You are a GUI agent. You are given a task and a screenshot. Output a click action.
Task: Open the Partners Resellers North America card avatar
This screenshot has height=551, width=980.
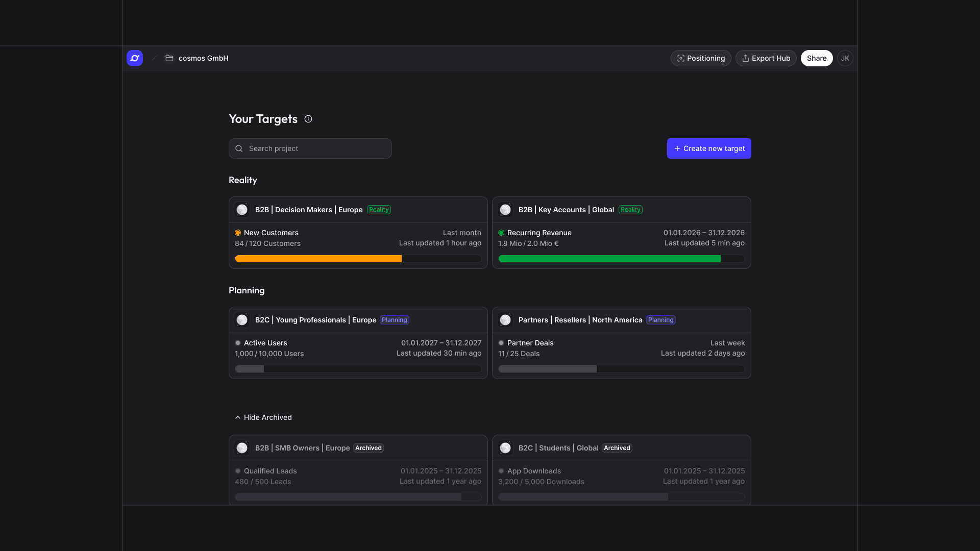[505, 320]
